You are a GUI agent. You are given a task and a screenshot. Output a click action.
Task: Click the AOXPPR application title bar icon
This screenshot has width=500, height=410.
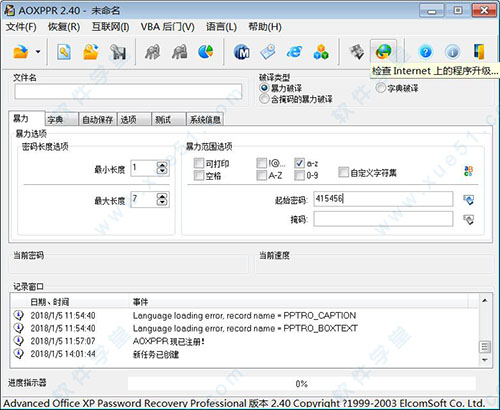tap(10, 10)
